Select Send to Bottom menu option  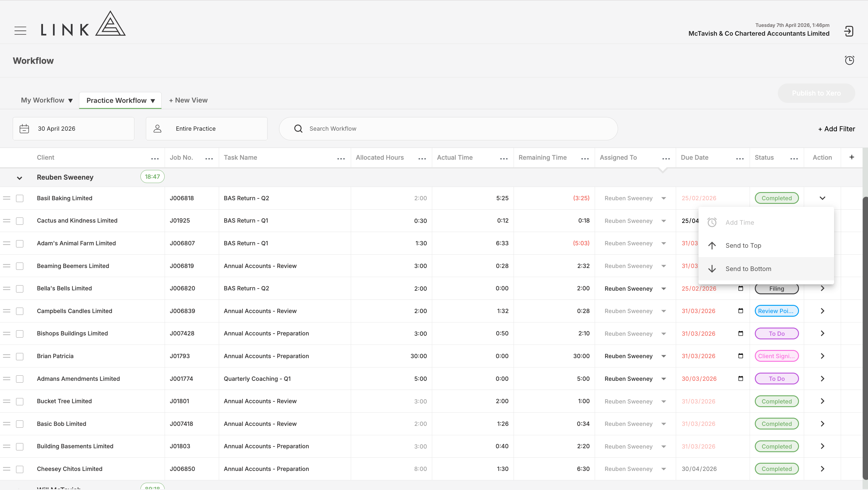pyautogui.click(x=766, y=269)
